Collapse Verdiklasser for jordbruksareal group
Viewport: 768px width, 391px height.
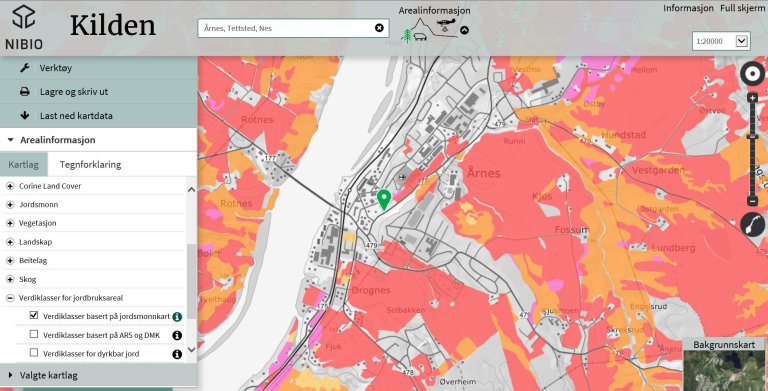click(10, 298)
